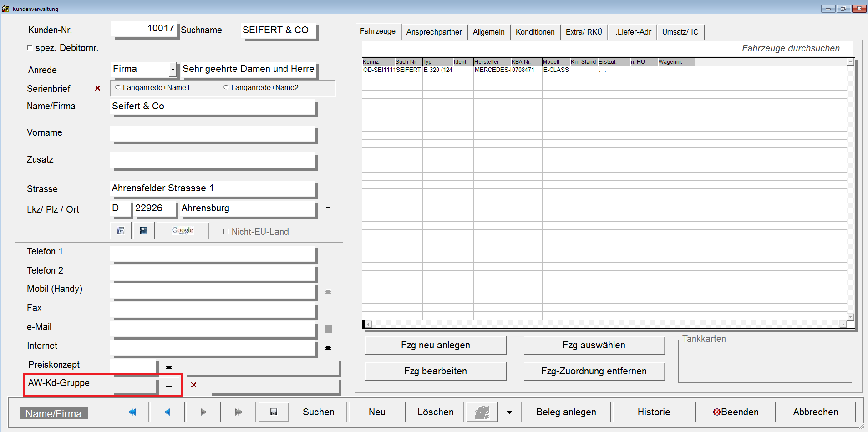Open the Extra/ RKÜ tab
868x432 pixels.
[584, 32]
